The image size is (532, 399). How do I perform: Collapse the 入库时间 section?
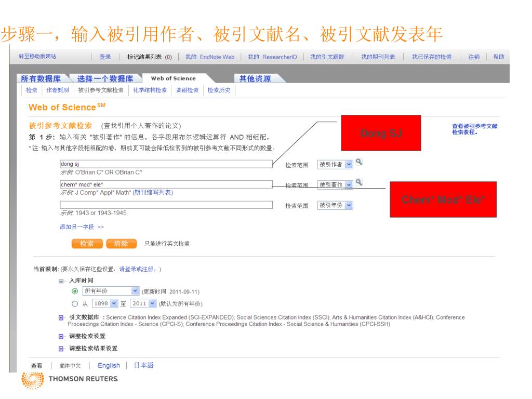click(61, 281)
